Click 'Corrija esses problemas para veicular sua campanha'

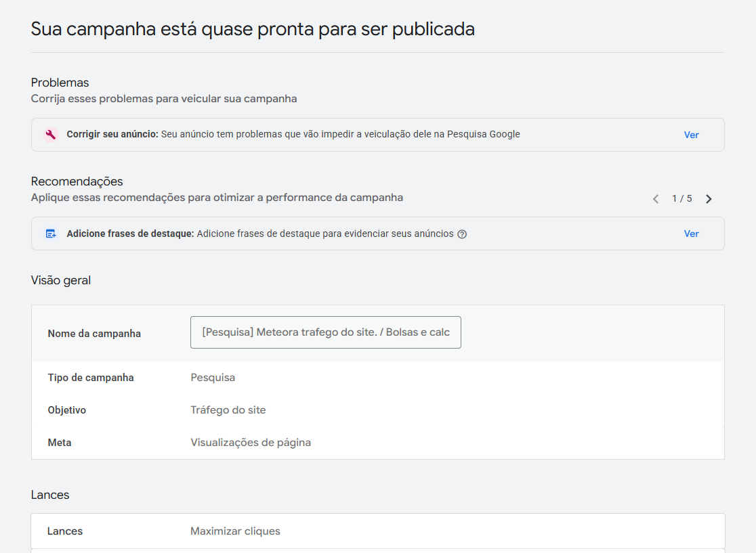pyautogui.click(x=164, y=99)
